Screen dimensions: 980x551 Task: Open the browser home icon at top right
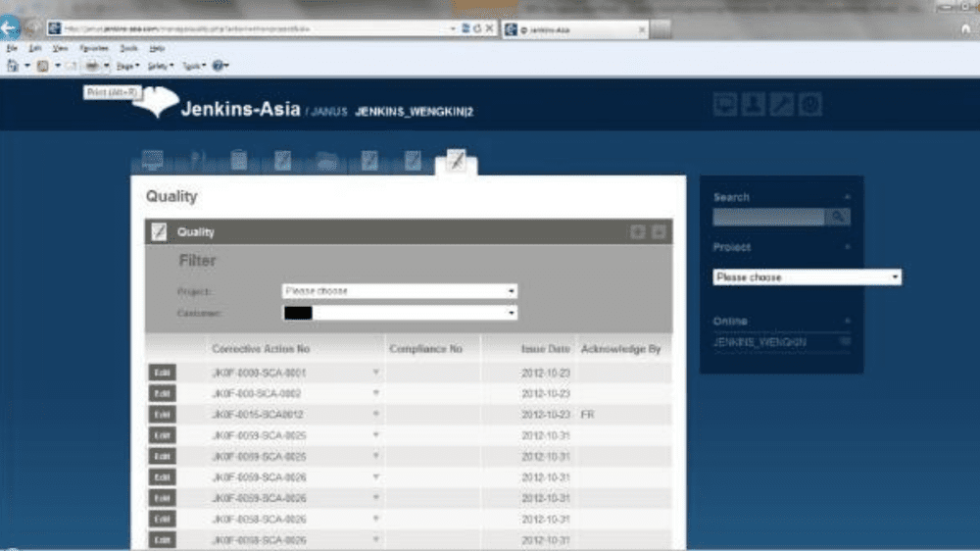coord(966,28)
